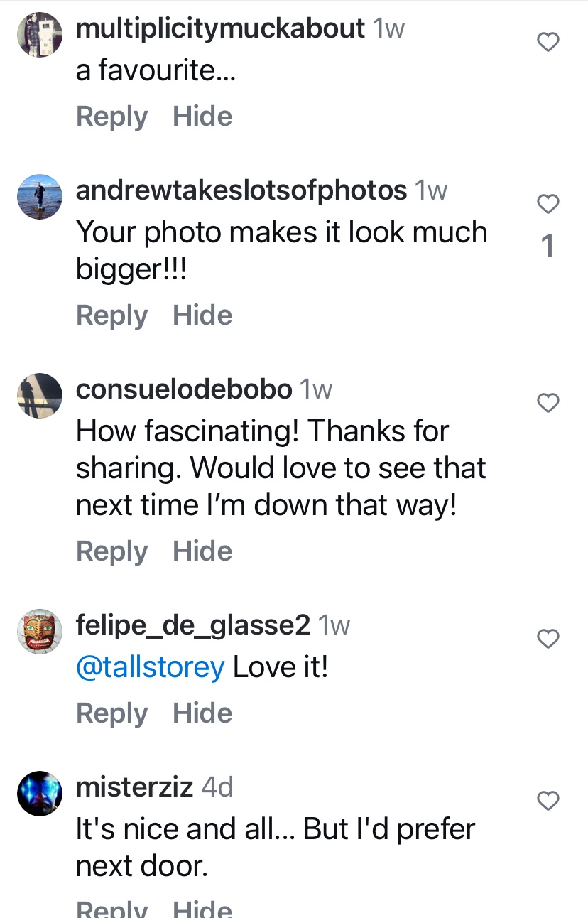Open felipe_de_glasse2's mask avatar
This screenshot has width=588, height=918.
click(x=40, y=632)
